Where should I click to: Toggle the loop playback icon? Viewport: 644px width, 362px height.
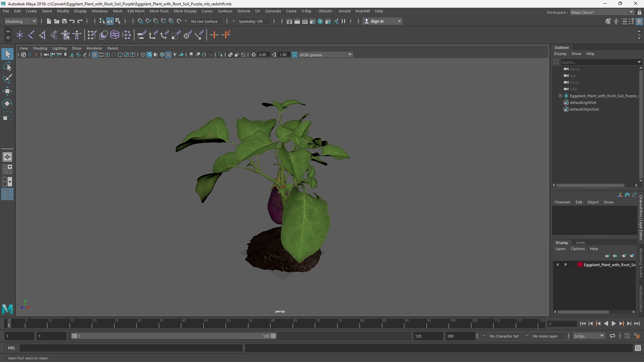(612, 336)
